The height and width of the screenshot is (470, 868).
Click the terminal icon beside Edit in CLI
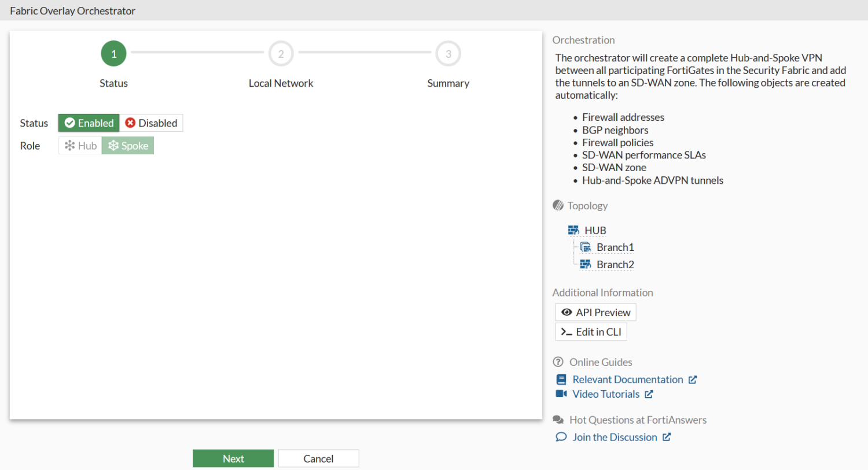click(566, 331)
